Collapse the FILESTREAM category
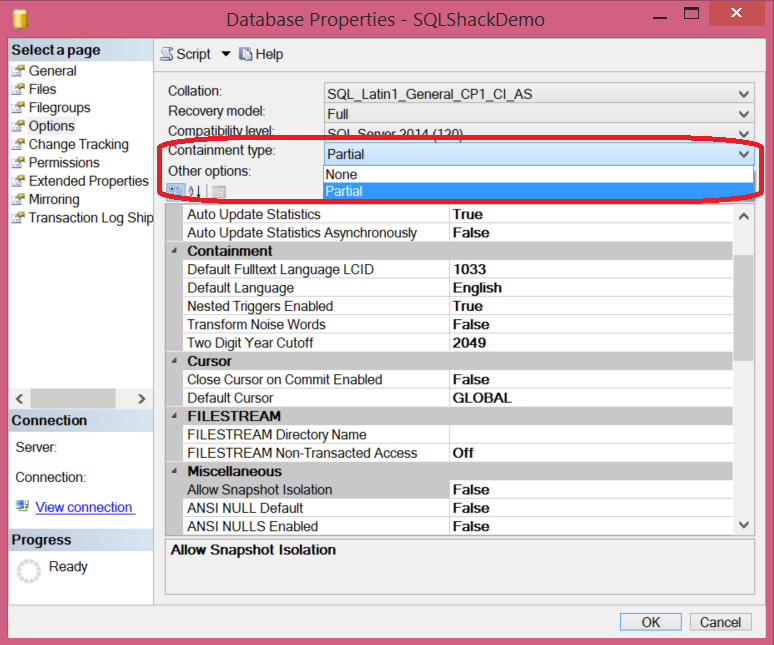Viewport: 774px width, 645px height. pyautogui.click(x=174, y=416)
